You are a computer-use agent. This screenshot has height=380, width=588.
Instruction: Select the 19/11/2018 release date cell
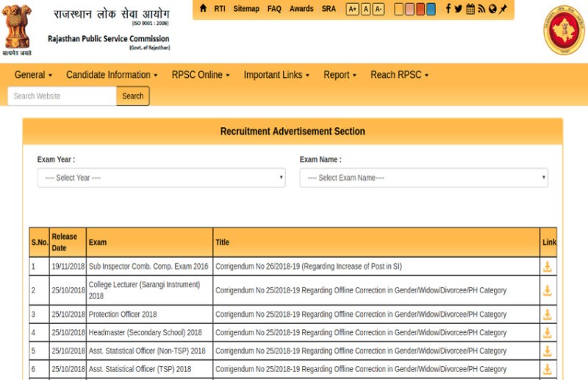tap(68, 266)
